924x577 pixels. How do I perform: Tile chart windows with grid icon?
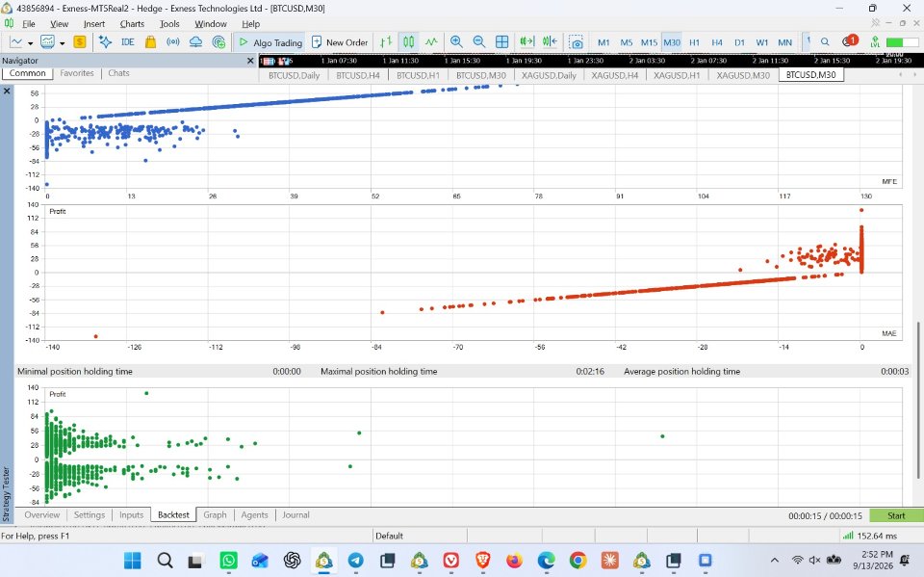click(x=502, y=41)
